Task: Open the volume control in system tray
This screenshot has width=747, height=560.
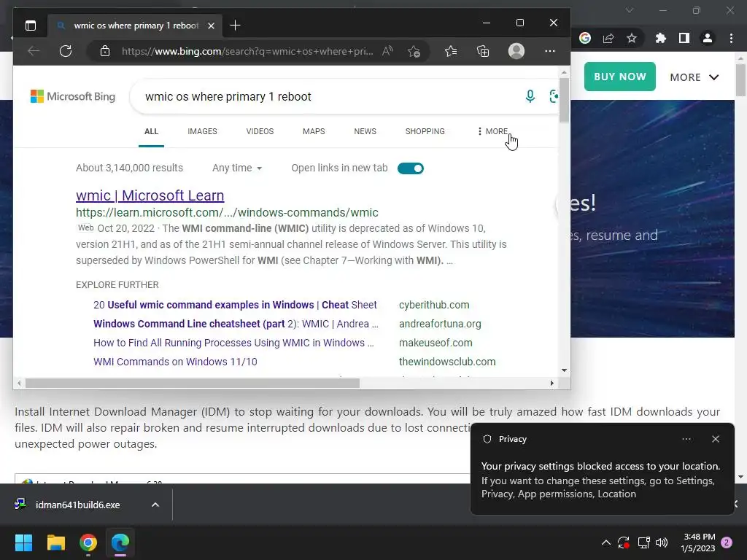Action: 662,542
